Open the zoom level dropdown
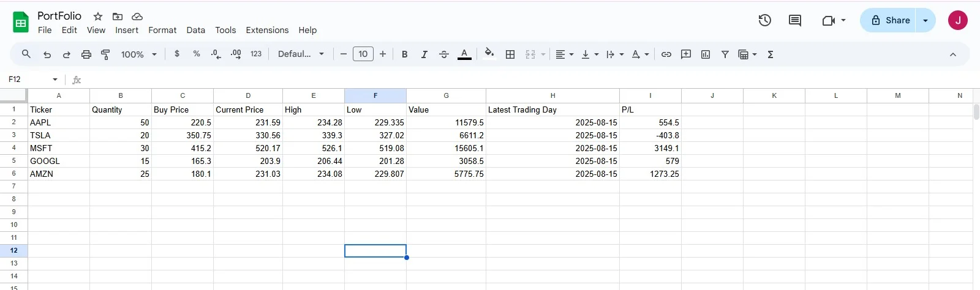 [139, 54]
